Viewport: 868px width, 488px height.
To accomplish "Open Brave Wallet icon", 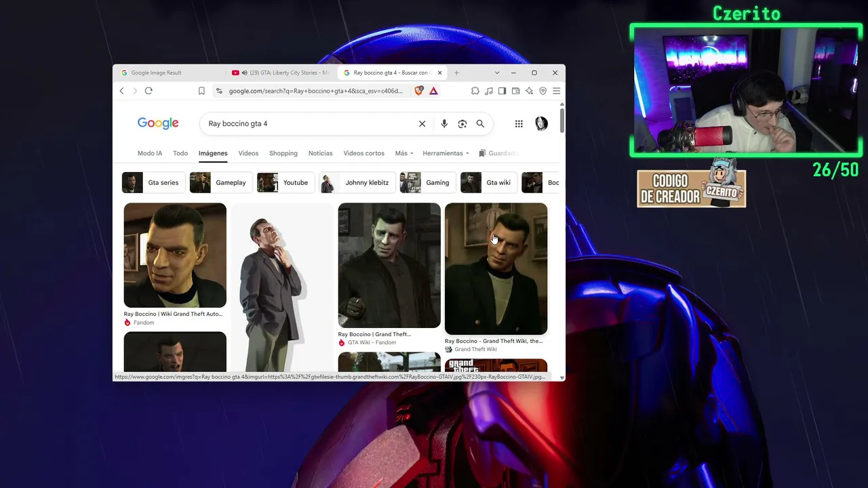I will (515, 91).
